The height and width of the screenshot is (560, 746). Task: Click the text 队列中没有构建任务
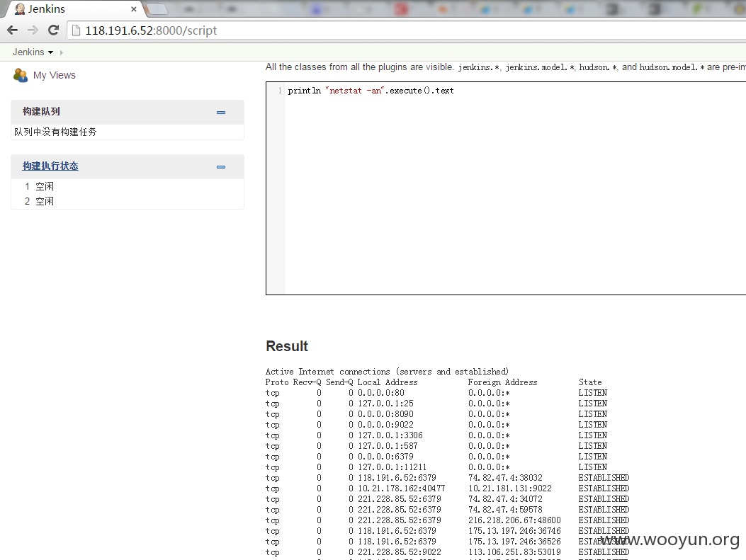[55, 132]
